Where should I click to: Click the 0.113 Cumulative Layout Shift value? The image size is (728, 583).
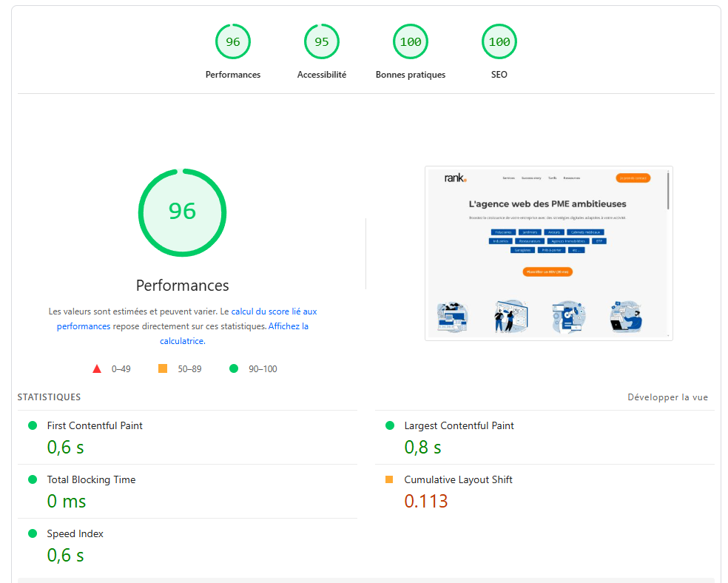(425, 502)
